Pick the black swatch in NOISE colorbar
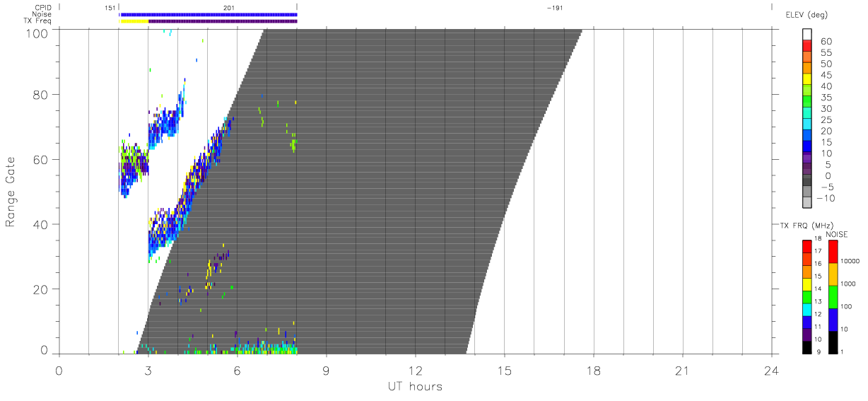Viewport: 868px width, 401px height. pos(833,342)
